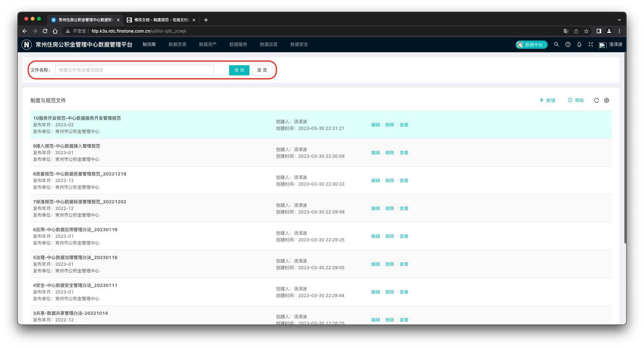View the 10服务开发规范 document
Viewport: 644px width, 348px height.
coord(404,125)
